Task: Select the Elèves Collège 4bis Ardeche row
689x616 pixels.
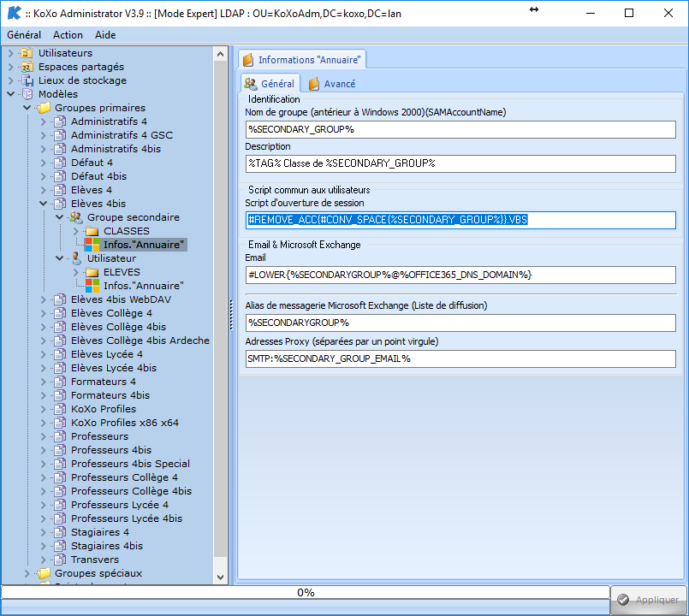Action: pyautogui.click(x=140, y=341)
